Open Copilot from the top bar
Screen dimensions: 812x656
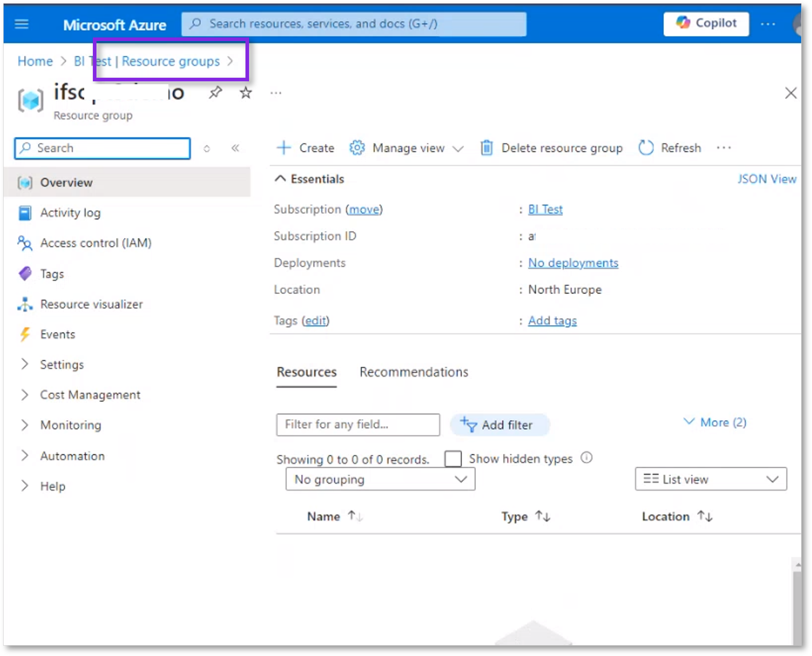click(705, 23)
